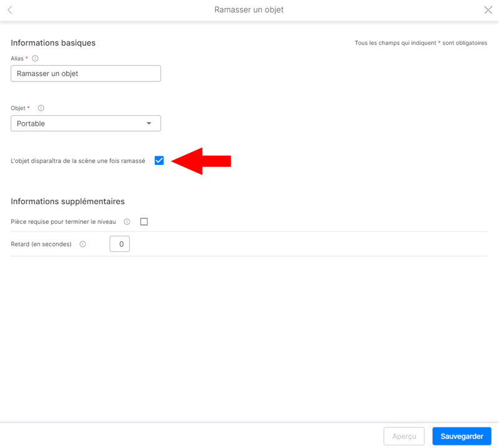This screenshot has width=499, height=448.
Task: Show info tooltip next to Objet
Action: click(40, 108)
